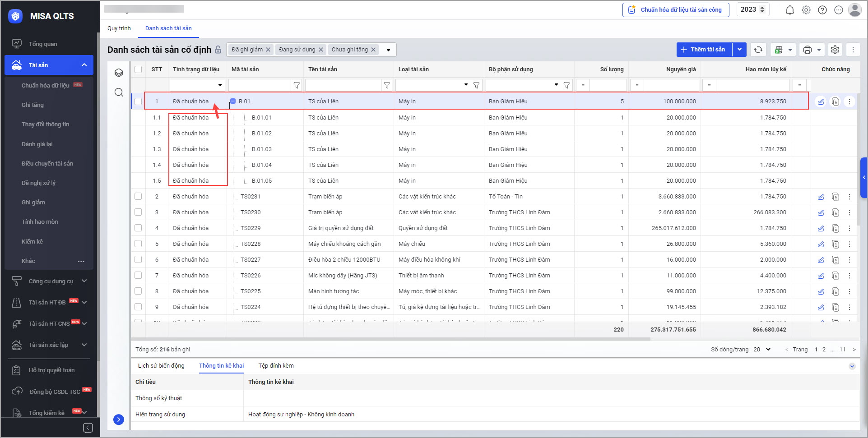
Task: Check the row checkbox for TS0230
Action: click(x=138, y=212)
